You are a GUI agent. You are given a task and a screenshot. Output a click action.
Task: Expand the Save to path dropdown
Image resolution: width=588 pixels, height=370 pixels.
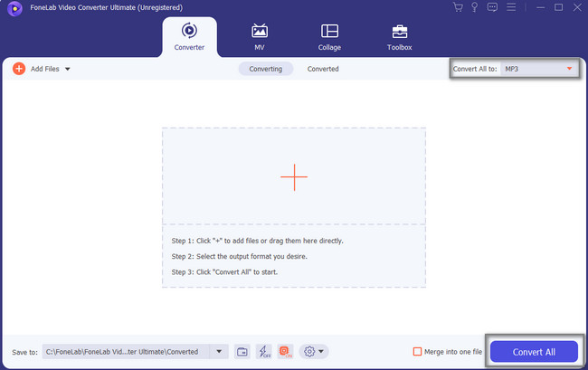219,352
